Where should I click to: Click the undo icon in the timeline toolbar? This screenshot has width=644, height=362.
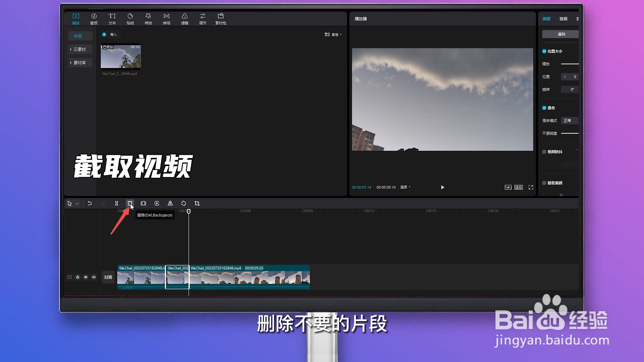pos(90,203)
